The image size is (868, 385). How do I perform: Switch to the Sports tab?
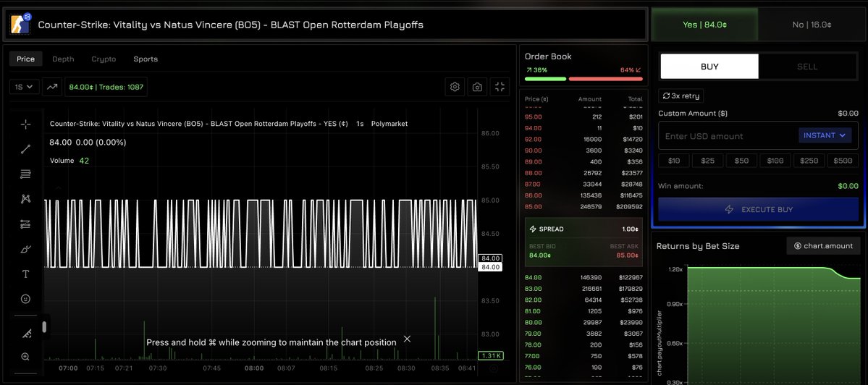146,59
